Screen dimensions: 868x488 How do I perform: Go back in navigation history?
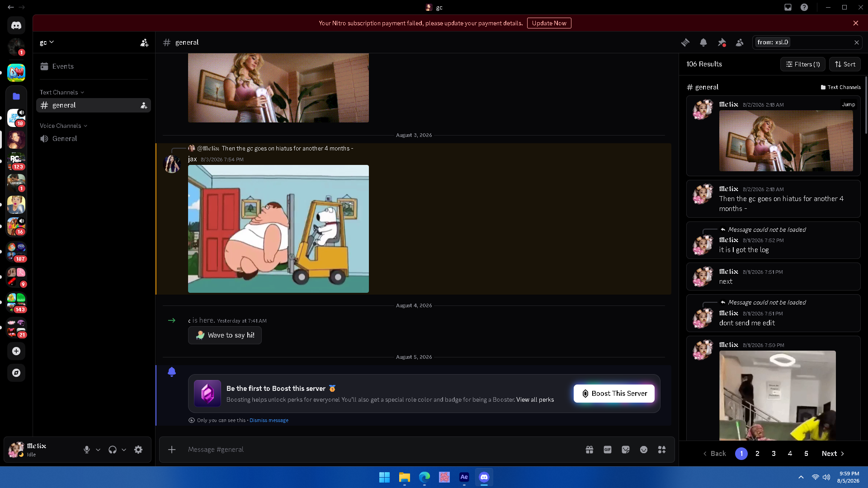click(10, 7)
